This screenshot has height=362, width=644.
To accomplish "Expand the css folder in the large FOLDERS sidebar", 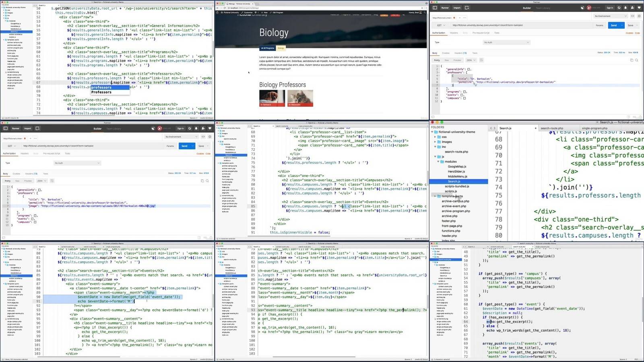I will [435, 137].
